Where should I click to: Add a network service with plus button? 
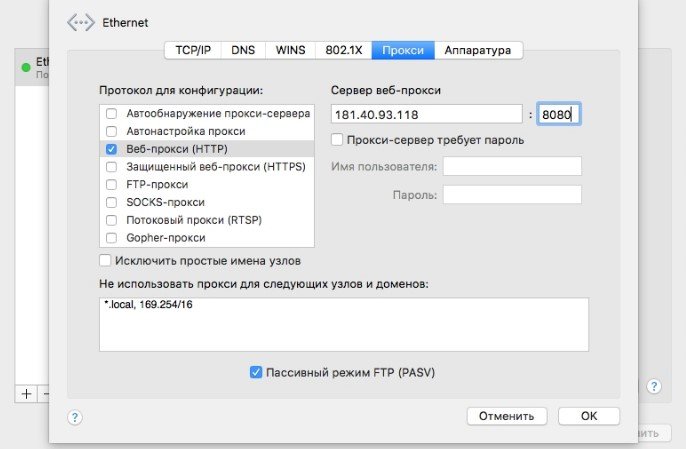click(x=26, y=394)
